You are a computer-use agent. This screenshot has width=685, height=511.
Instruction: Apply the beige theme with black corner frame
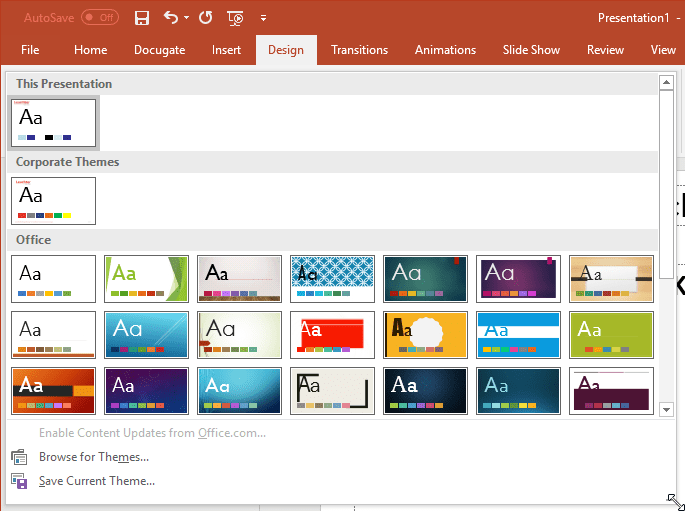point(332,391)
